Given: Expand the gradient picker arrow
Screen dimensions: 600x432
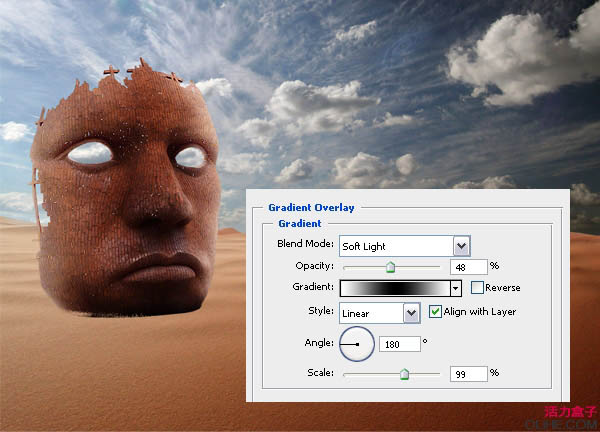Looking at the screenshot, I should (455, 288).
